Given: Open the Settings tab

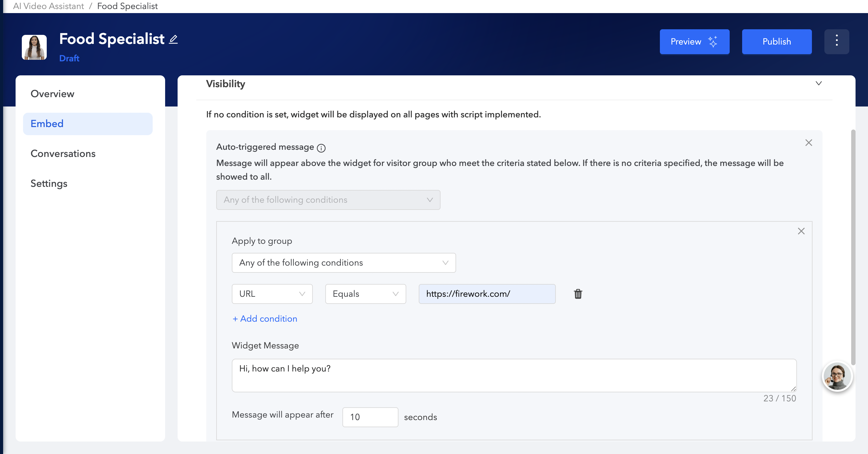Looking at the screenshot, I should (x=88, y=183).
